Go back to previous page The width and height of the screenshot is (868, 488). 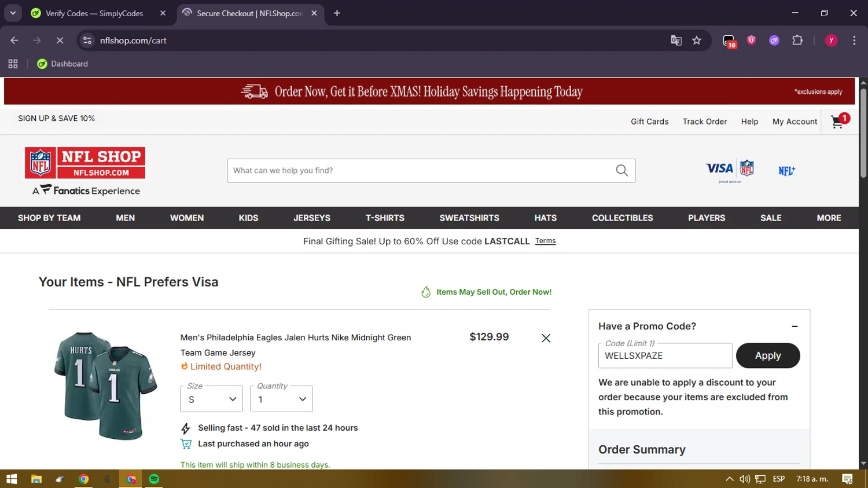[14, 41]
